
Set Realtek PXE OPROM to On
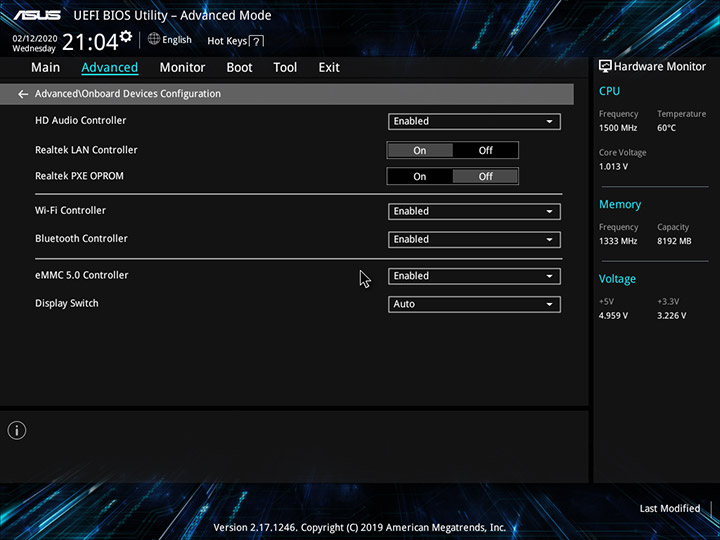420,177
